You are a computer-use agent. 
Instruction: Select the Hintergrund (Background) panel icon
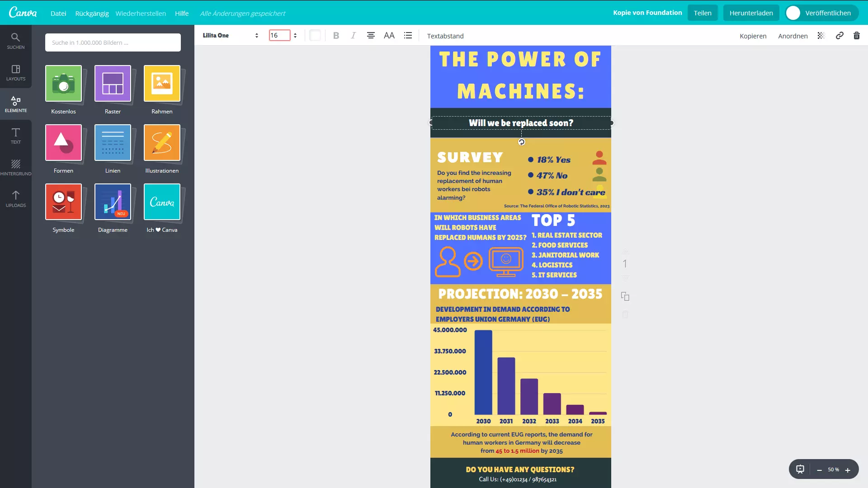[x=15, y=164]
